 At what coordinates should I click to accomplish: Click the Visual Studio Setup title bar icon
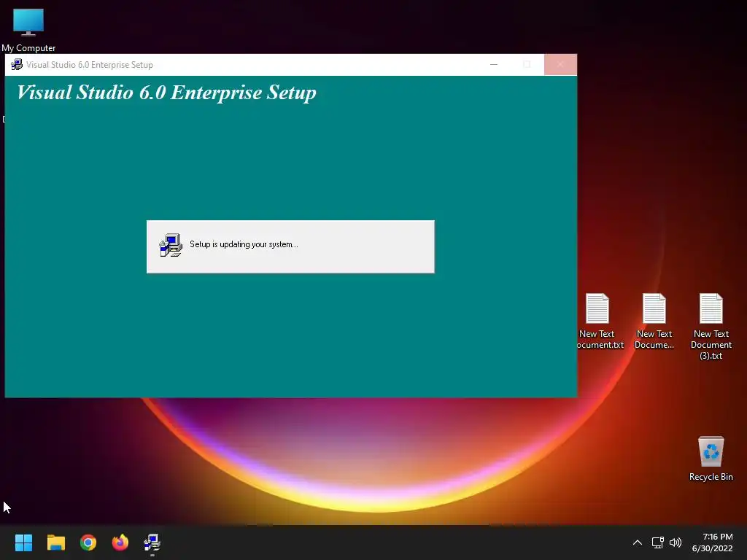click(x=17, y=64)
